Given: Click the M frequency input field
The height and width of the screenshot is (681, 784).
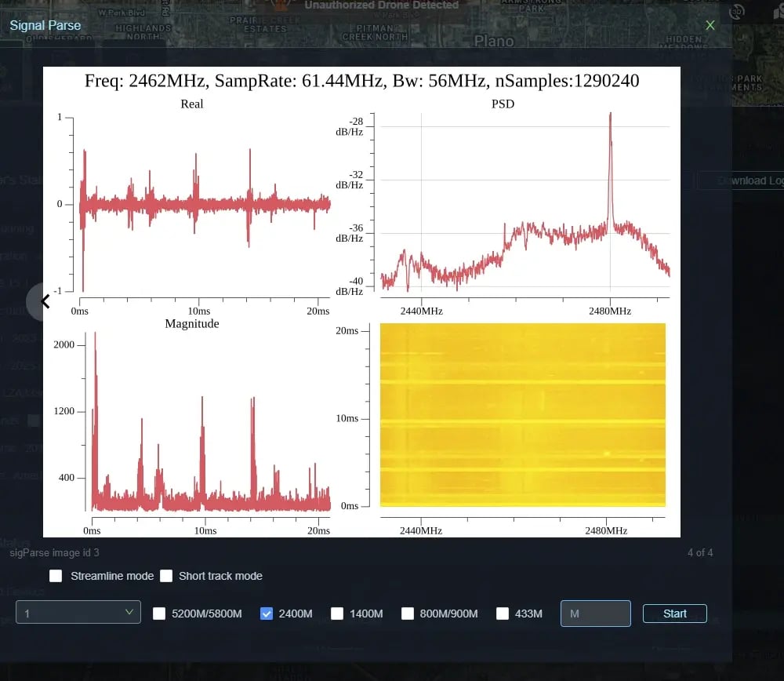Looking at the screenshot, I should coord(596,614).
